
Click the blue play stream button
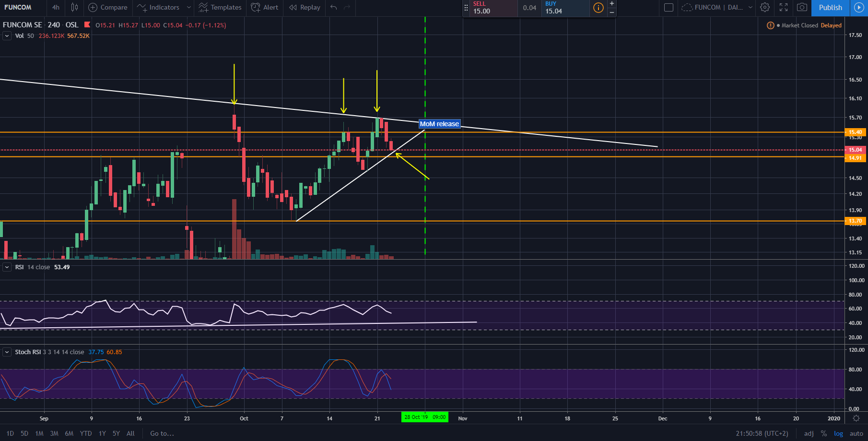click(x=859, y=7)
